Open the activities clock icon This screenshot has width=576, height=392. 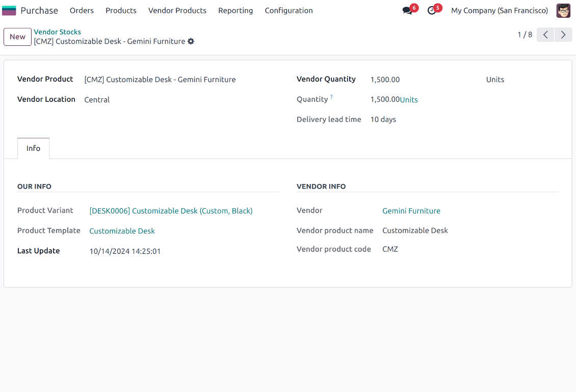pyautogui.click(x=431, y=10)
